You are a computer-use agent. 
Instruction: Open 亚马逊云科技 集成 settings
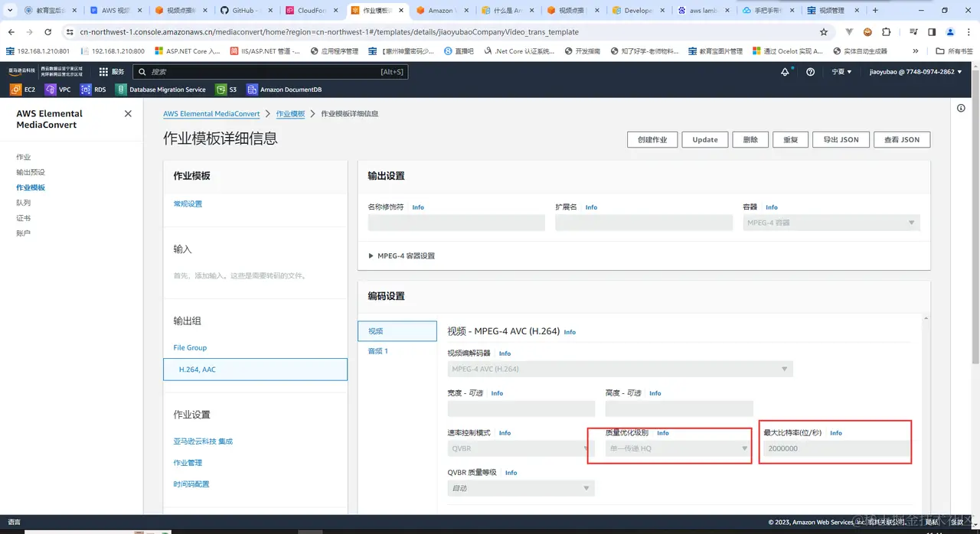point(203,441)
